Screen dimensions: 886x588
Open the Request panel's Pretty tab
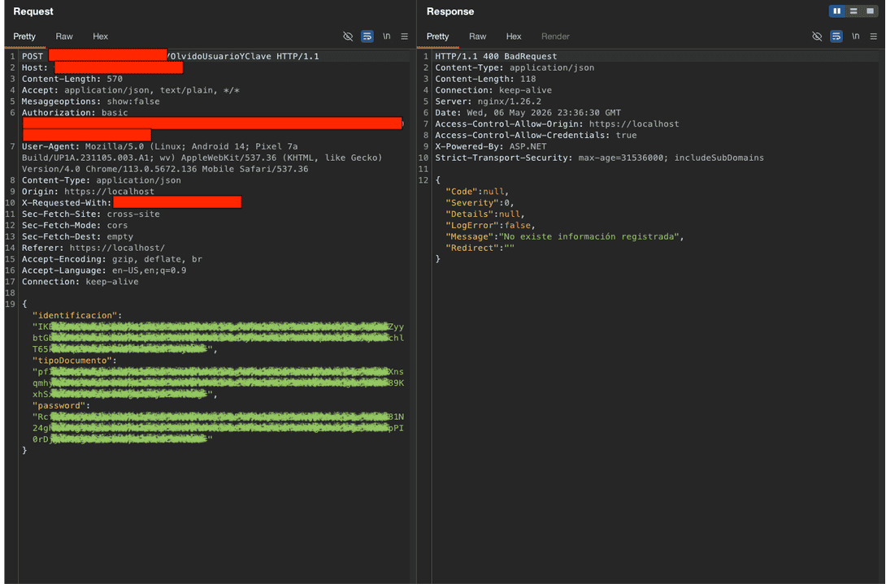coord(24,37)
